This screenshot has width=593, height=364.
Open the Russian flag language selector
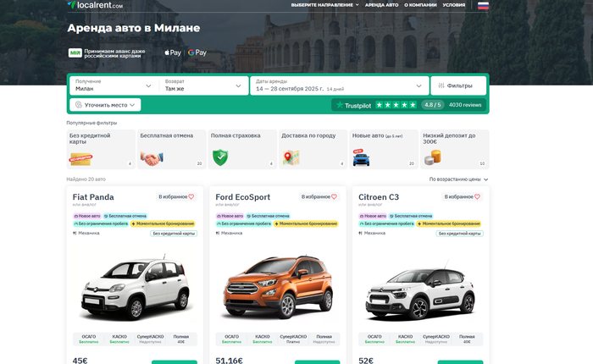(483, 5)
